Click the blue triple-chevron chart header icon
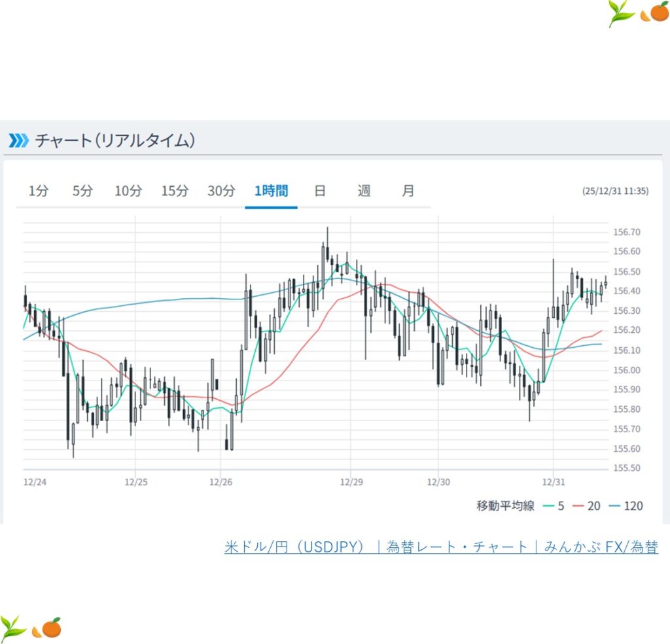The height and width of the screenshot is (644, 670). point(18,140)
